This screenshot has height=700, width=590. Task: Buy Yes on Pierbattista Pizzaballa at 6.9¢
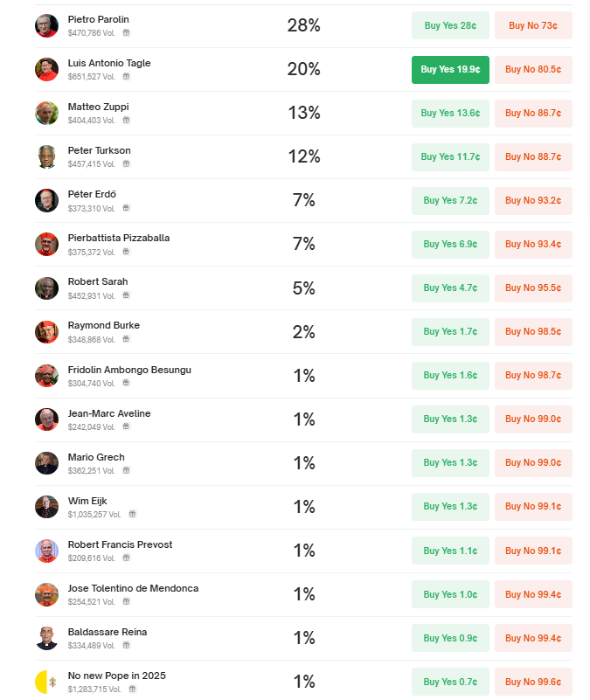coord(450,244)
